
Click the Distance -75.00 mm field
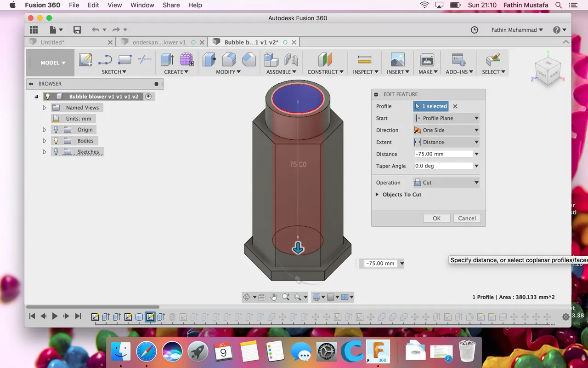click(x=443, y=154)
